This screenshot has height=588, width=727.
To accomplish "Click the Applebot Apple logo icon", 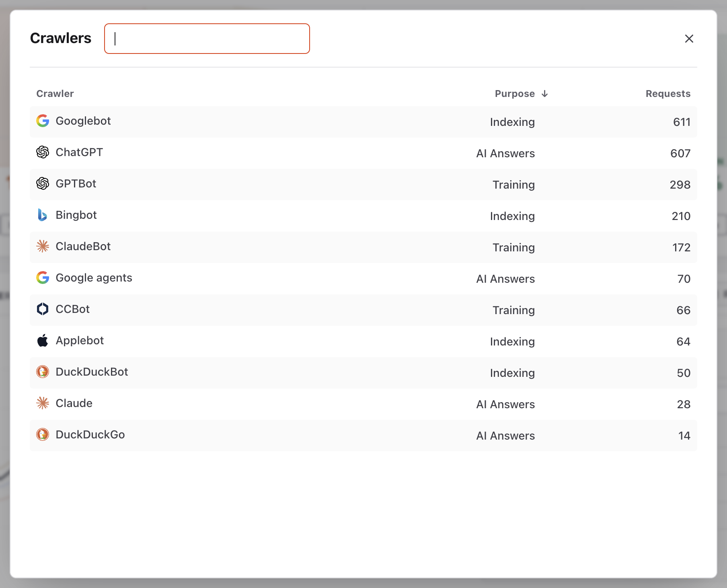I will 43,340.
